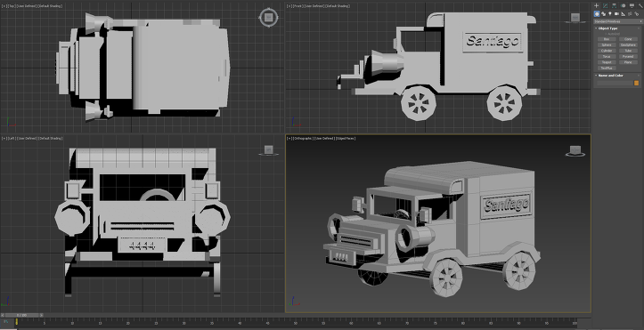The width and height of the screenshot is (644, 330).
Task: Open the [Front] view label menu
Action: coord(298,6)
